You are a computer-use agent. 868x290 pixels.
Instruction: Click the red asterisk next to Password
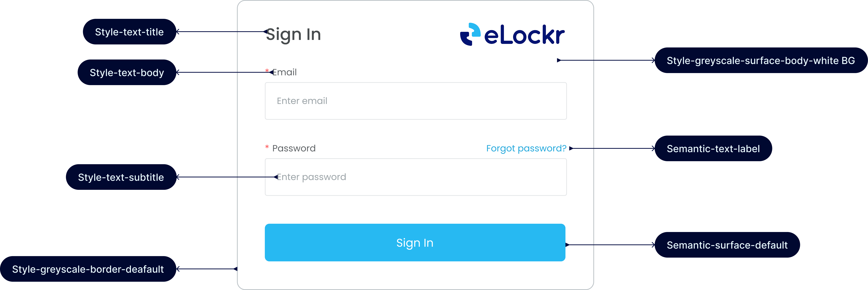click(267, 147)
